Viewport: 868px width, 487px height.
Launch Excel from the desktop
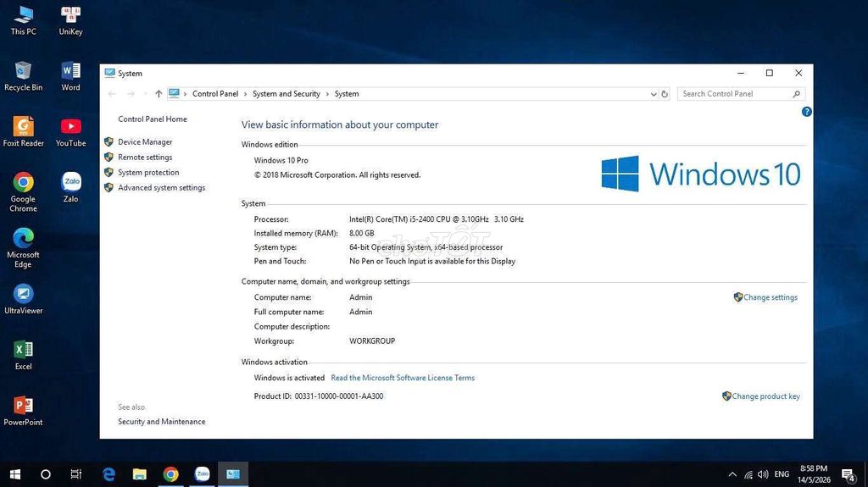pyautogui.click(x=23, y=355)
